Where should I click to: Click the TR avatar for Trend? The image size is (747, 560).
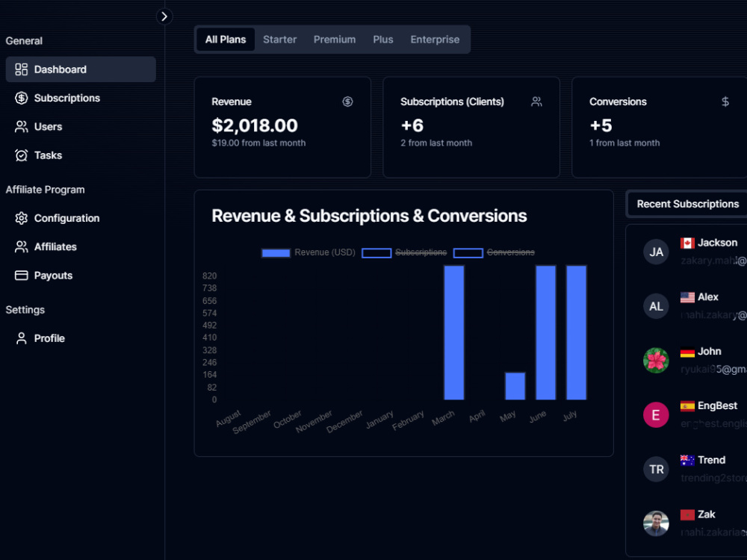(656, 469)
